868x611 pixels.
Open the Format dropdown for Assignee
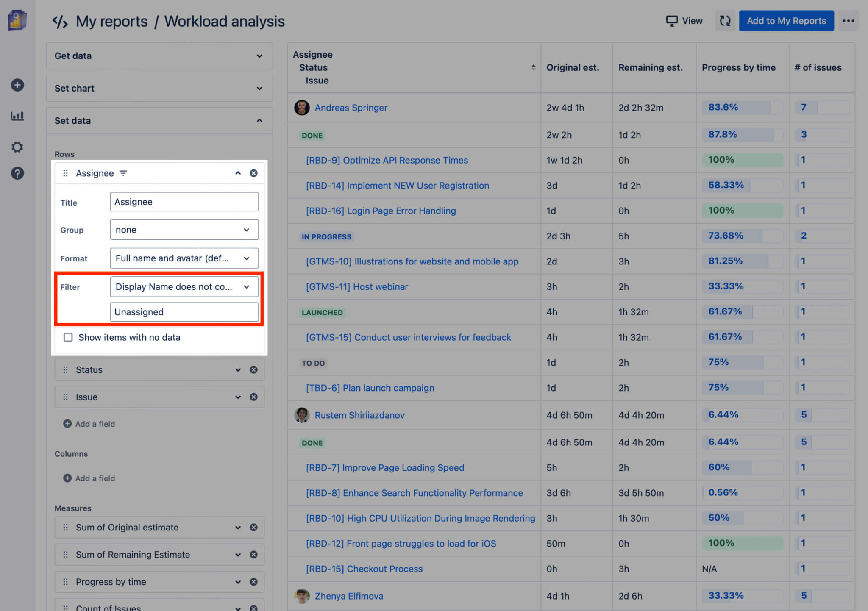coord(184,258)
